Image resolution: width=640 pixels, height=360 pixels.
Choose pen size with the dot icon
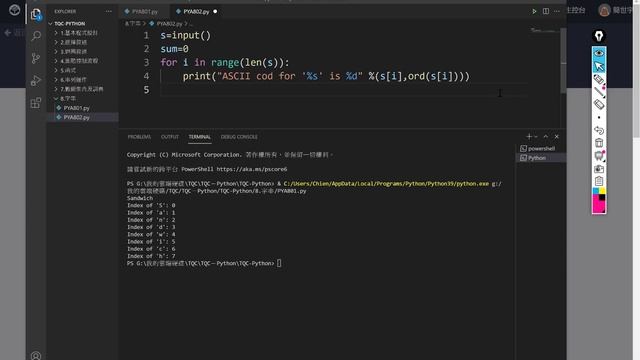[599, 118]
